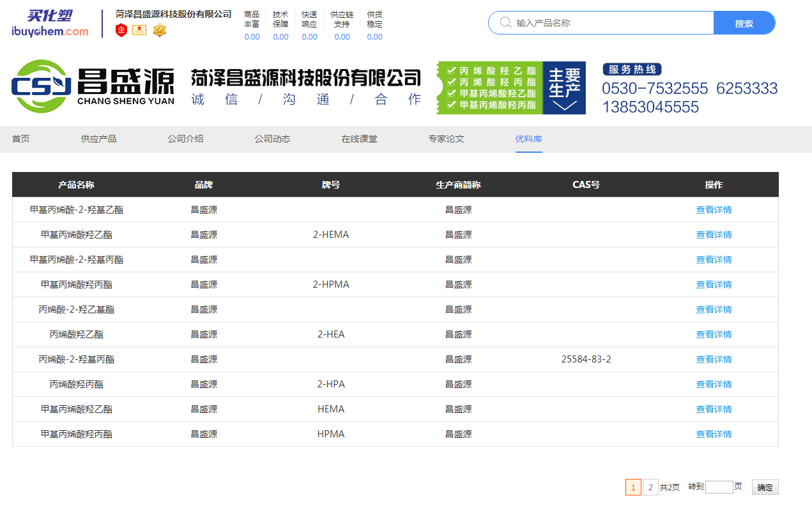Open the 供应产品 tab
Screen dimensions: 812x514
coord(98,139)
